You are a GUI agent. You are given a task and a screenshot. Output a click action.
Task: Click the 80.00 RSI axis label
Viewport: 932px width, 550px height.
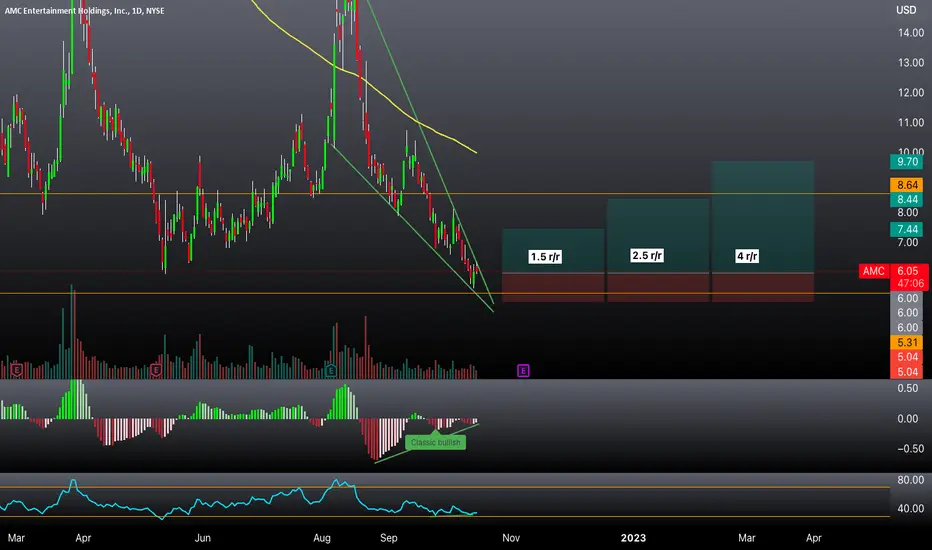pos(911,480)
